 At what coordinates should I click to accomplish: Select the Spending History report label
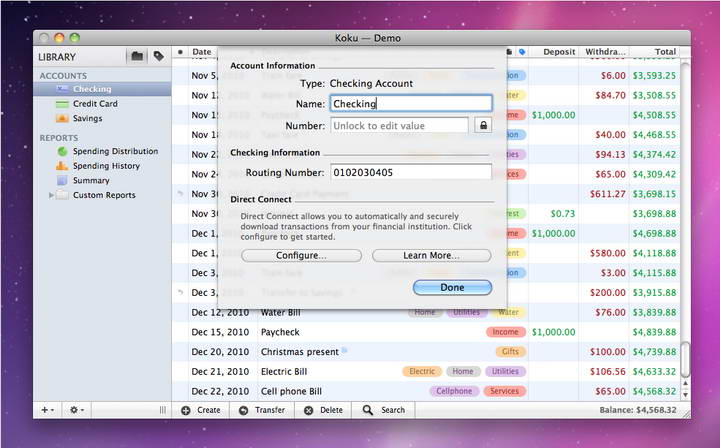coord(106,166)
